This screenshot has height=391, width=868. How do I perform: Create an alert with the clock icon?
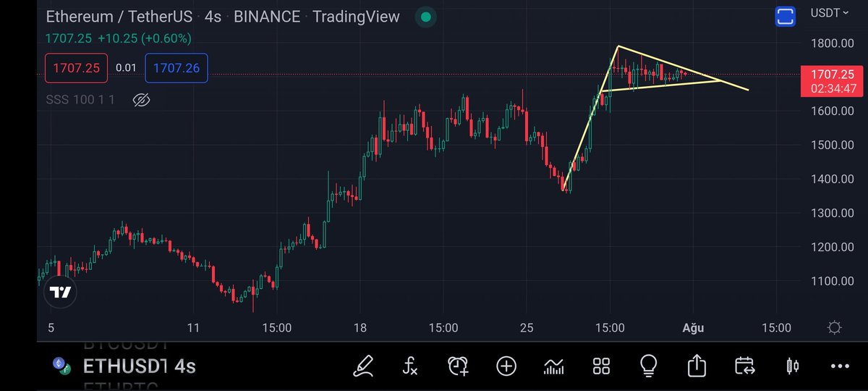[458, 366]
